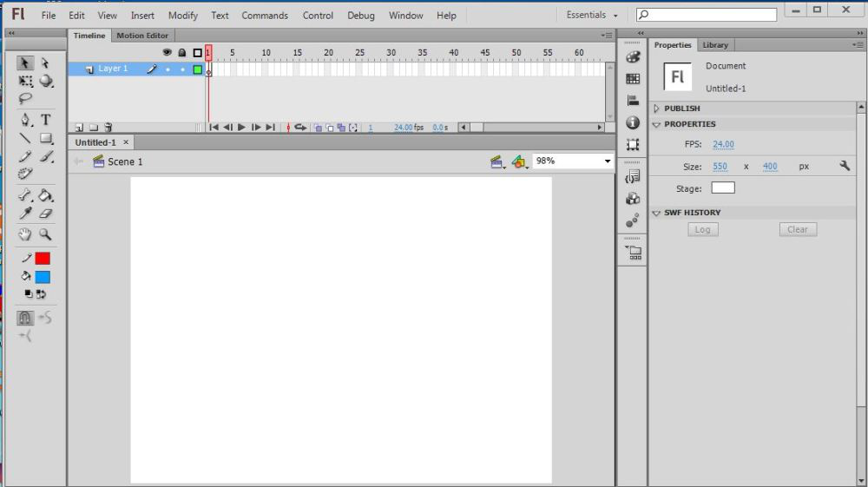The width and height of the screenshot is (868, 487).
Task: Open the Color panel icon
Action: tap(633, 56)
